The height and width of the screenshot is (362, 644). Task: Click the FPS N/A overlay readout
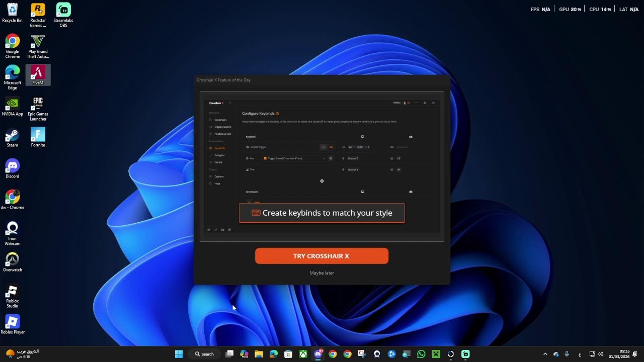pos(540,10)
